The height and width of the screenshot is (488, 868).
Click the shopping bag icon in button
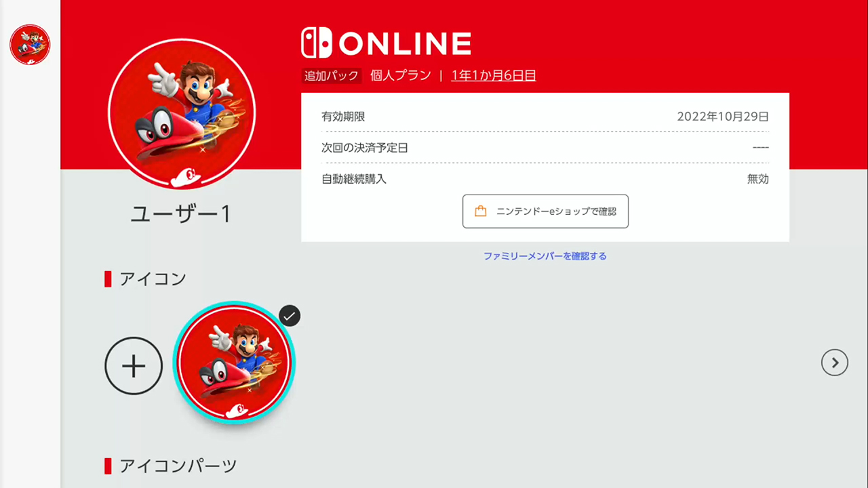(481, 211)
